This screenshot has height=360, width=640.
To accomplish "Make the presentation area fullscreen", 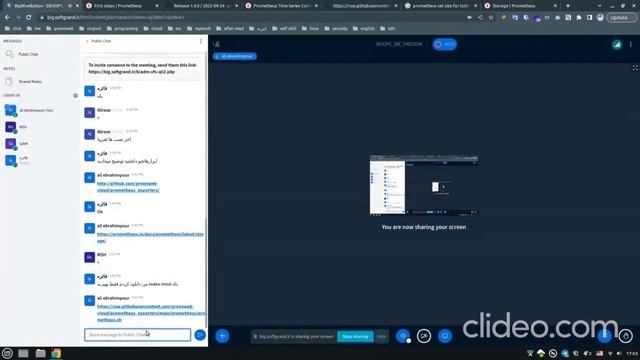I will click(x=635, y=68).
